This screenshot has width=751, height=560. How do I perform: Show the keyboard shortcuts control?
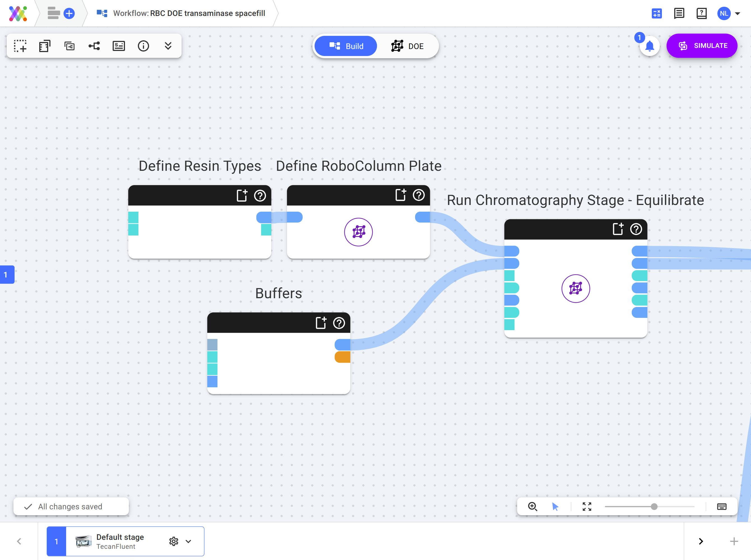[722, 507]
